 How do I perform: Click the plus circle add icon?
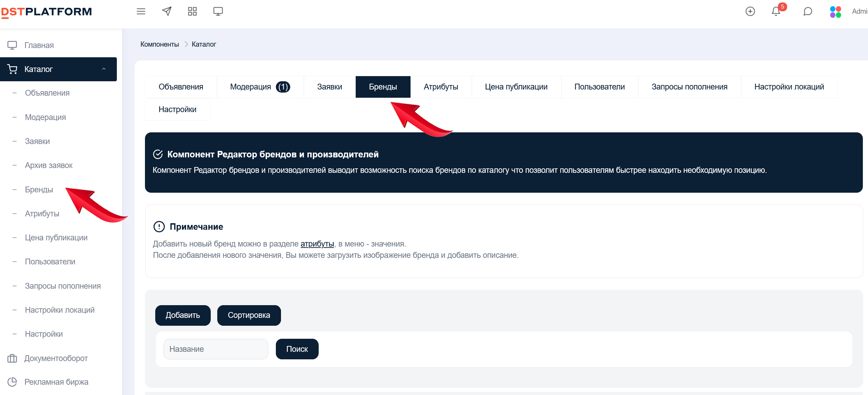pyautogui.click(x=750, y=11)
